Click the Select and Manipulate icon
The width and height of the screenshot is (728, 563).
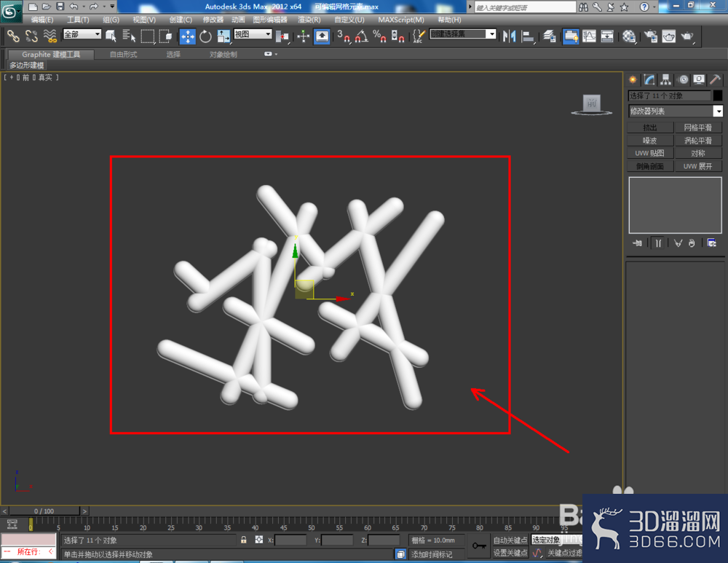303,36
